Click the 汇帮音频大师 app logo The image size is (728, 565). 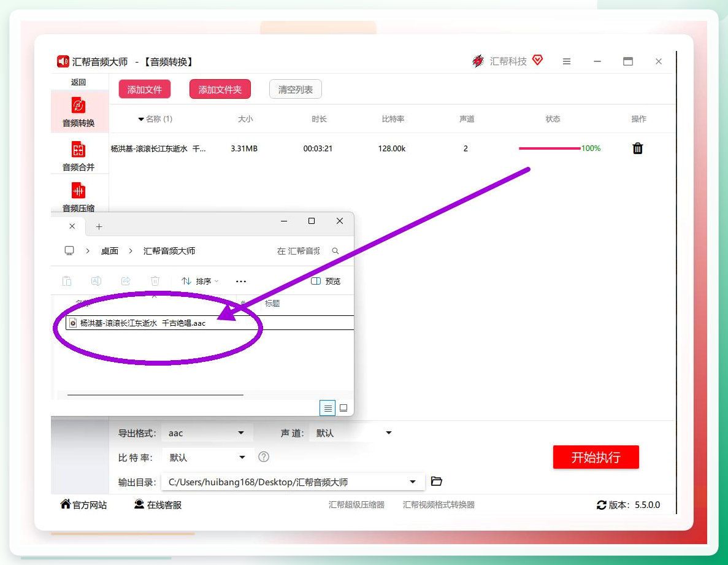click(x=63, y=61)
